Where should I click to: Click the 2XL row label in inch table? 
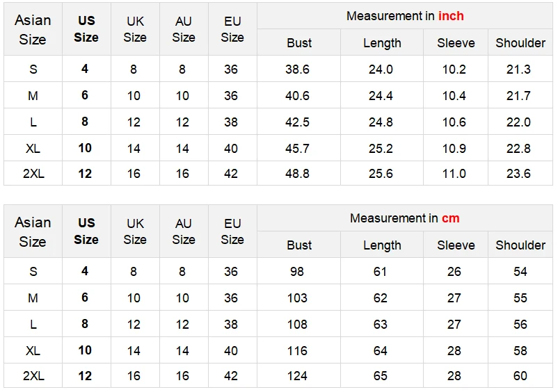tap(33, 174)
